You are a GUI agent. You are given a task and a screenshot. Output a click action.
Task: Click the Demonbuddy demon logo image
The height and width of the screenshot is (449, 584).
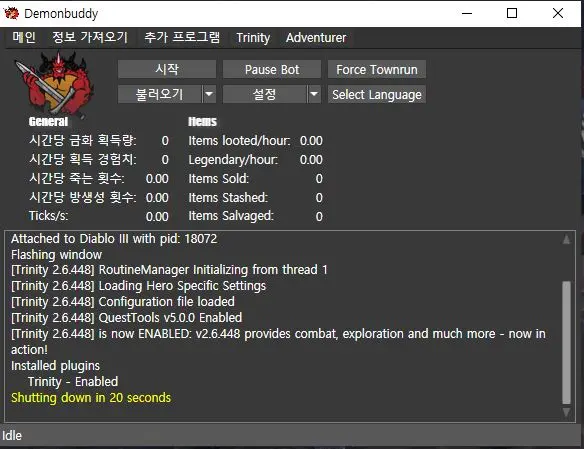[x=54, y=83]
